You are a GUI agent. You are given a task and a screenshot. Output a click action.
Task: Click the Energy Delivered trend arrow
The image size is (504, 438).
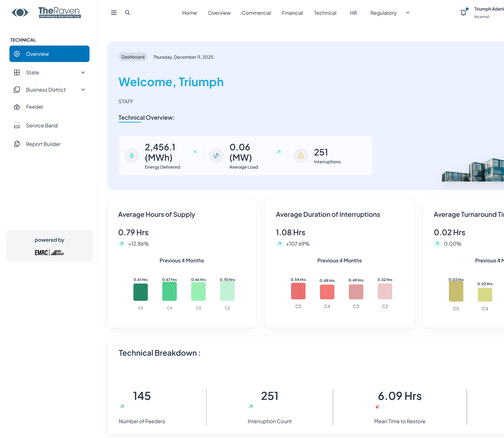195,152
